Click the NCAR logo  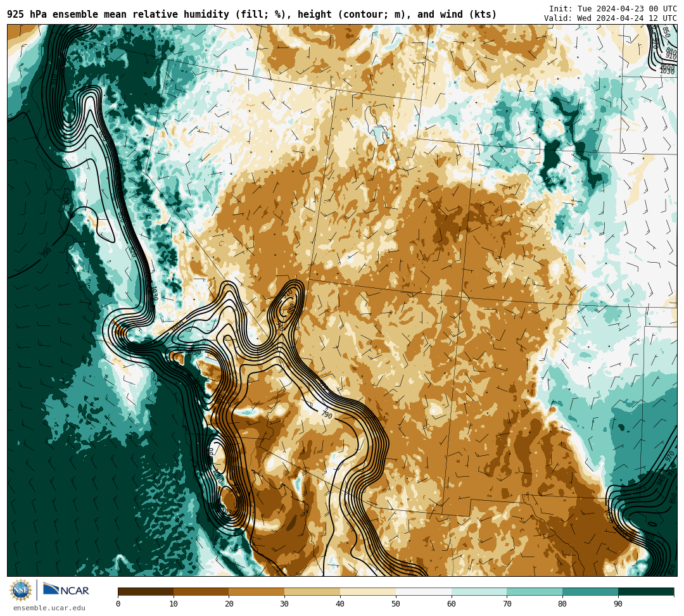point(66,590)
